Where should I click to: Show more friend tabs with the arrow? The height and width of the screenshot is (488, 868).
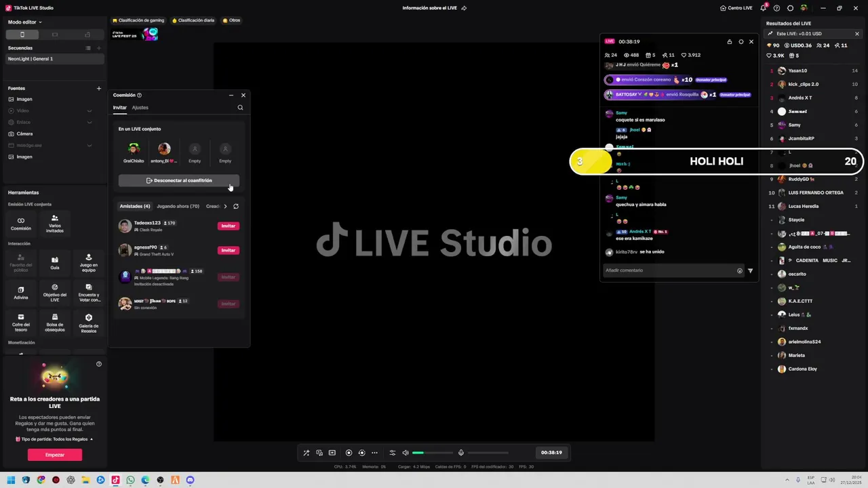coord(225,206)
